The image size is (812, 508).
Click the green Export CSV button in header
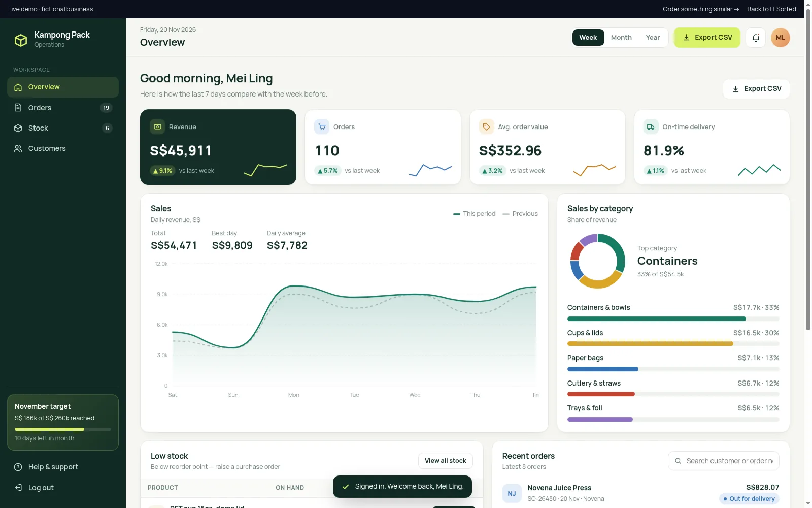click(x=707, y=38)
